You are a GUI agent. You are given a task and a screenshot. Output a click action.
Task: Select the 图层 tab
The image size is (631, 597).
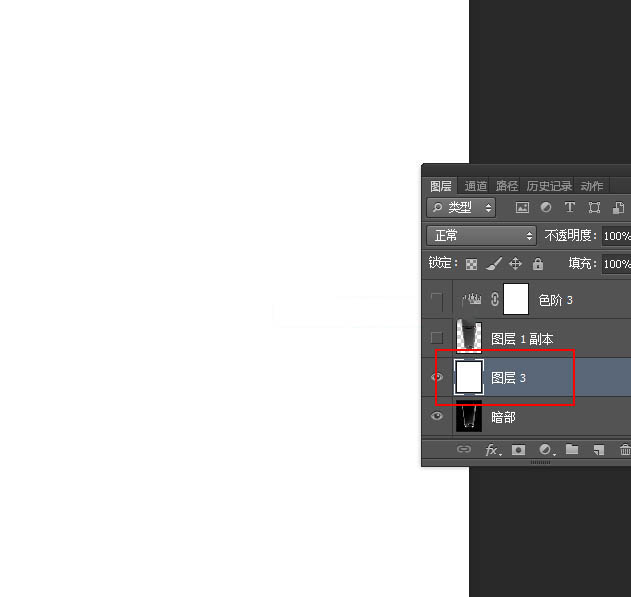(441, 186)
